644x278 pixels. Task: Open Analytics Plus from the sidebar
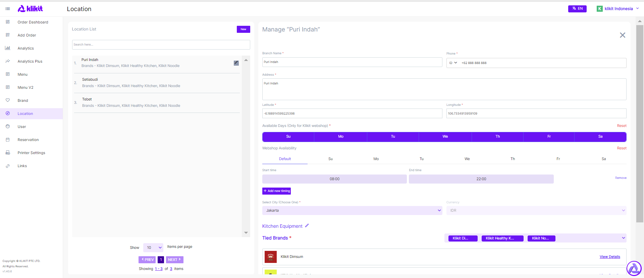(x=30, y=61)
